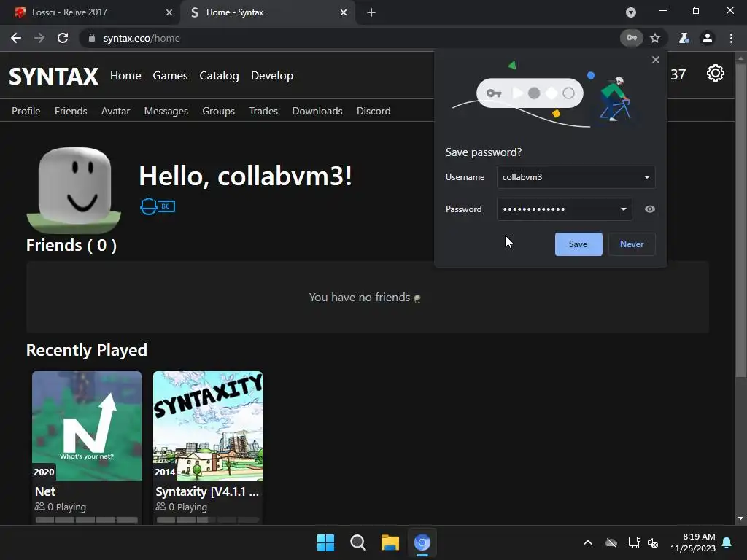Open the clock showing 8:19 AM
This screenshot has height=560, width=747.
693,542
